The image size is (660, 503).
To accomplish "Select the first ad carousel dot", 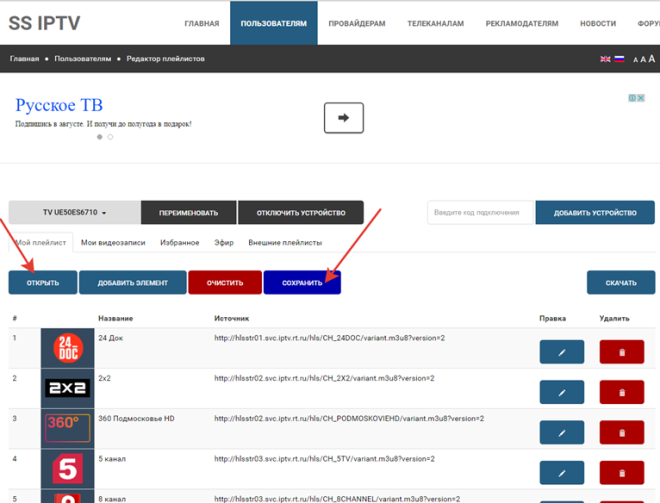I will (100, 137).
